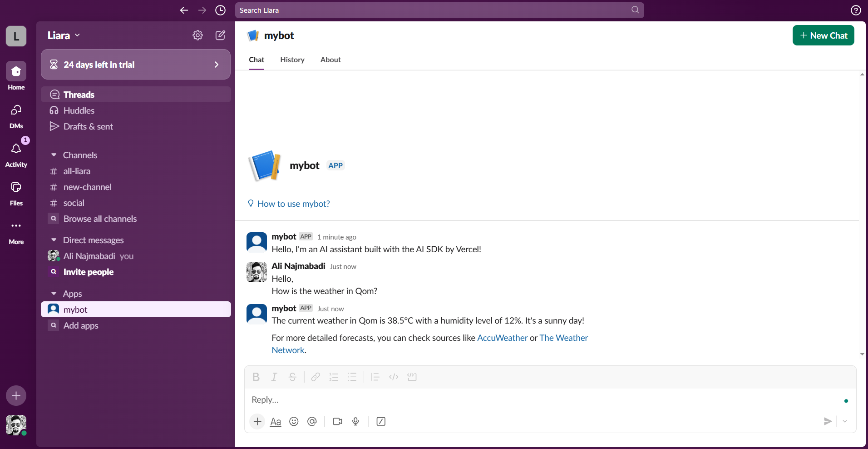This screenshot has height=449, width=868.
Task: Toggle bold formatting
Action: (256, 377)
